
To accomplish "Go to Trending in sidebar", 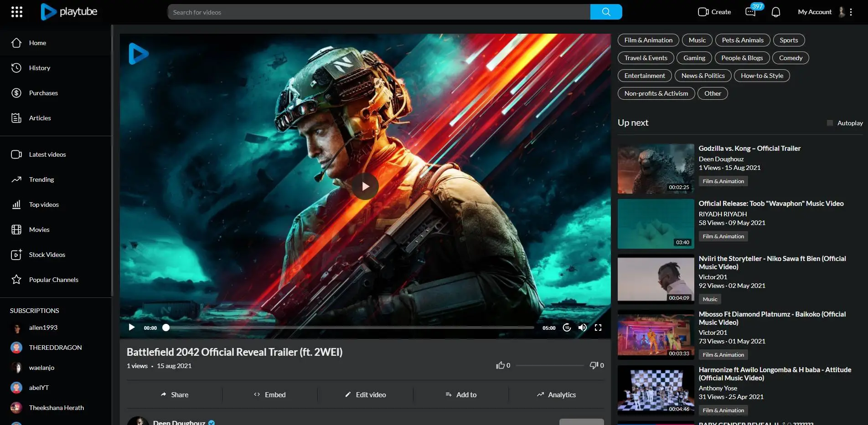I will pyautogui.click(x=41, y=179).
